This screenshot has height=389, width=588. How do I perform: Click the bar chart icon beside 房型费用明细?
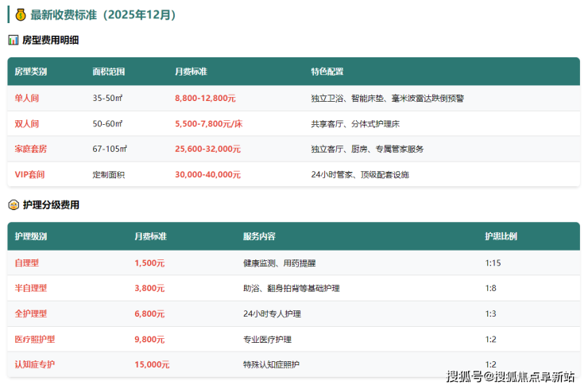(x=14, y=40)
